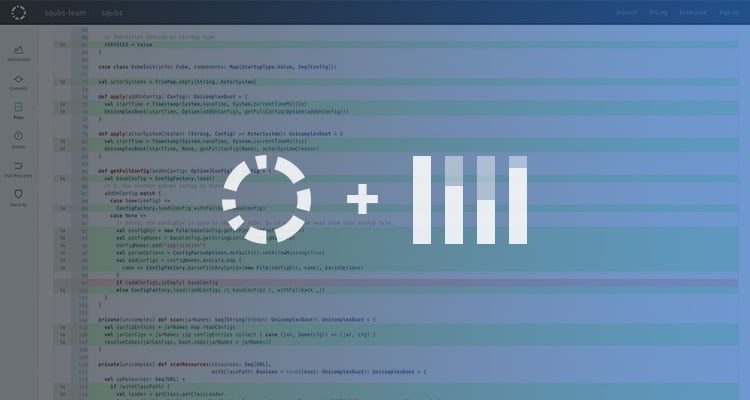750x400 pixels.
Task: Click issue badge beside SERVICES = Value line
Action: click(x=63, y=45)
